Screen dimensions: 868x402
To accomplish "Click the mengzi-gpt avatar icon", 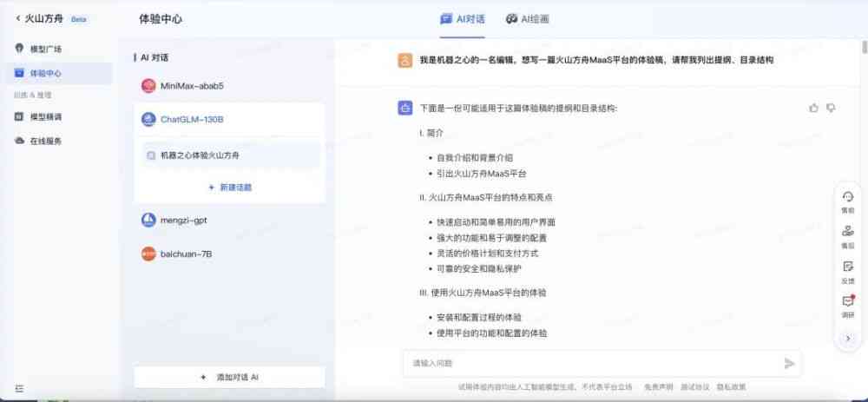I will point(148,220).
